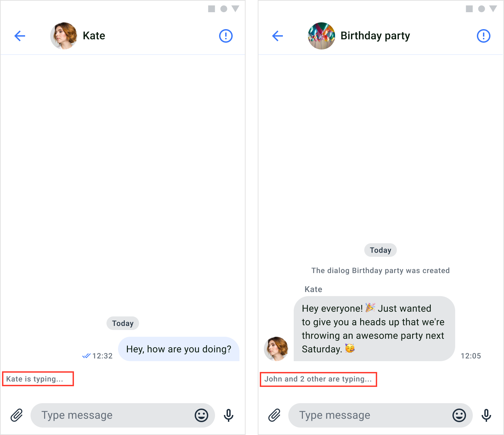Viewport: 504px width, 435px height.
Task: Click Kate's avatar beside her group message
Action: (276, 349)
